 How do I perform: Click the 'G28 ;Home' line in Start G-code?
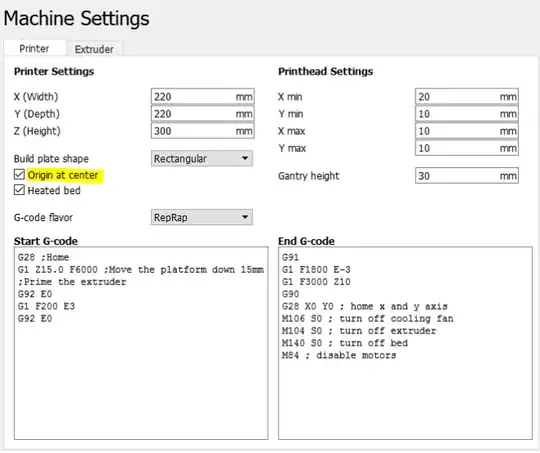click(x=43, y=257)
